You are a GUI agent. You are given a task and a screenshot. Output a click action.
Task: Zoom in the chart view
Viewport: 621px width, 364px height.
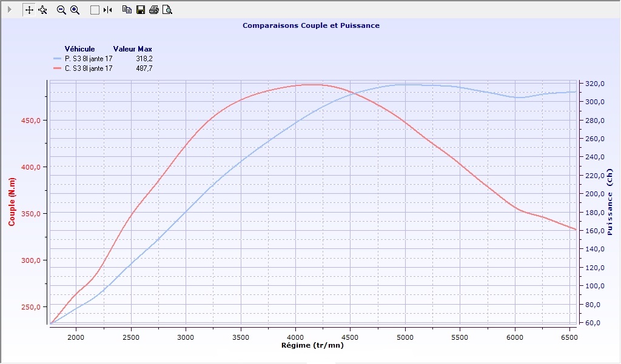coord(75,10)
